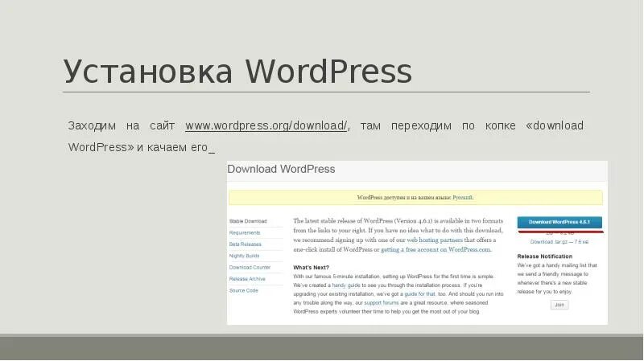
Task: Click the slide title Установка WordPress
Action: pyautogui.click(x=237, y=72)
